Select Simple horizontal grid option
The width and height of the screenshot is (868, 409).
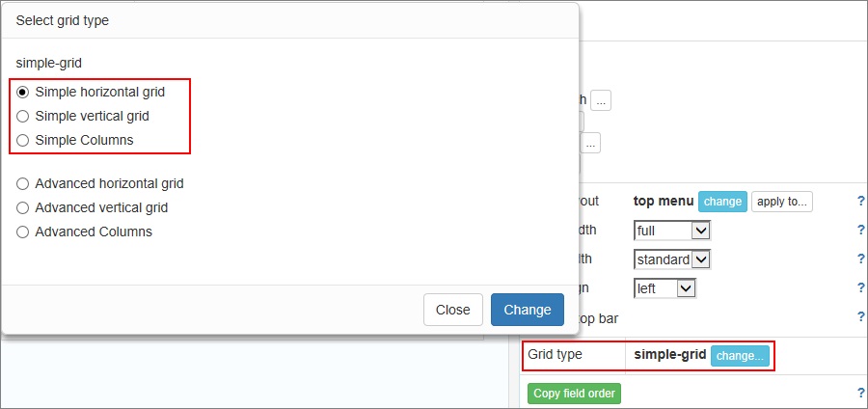coord(23,93)
